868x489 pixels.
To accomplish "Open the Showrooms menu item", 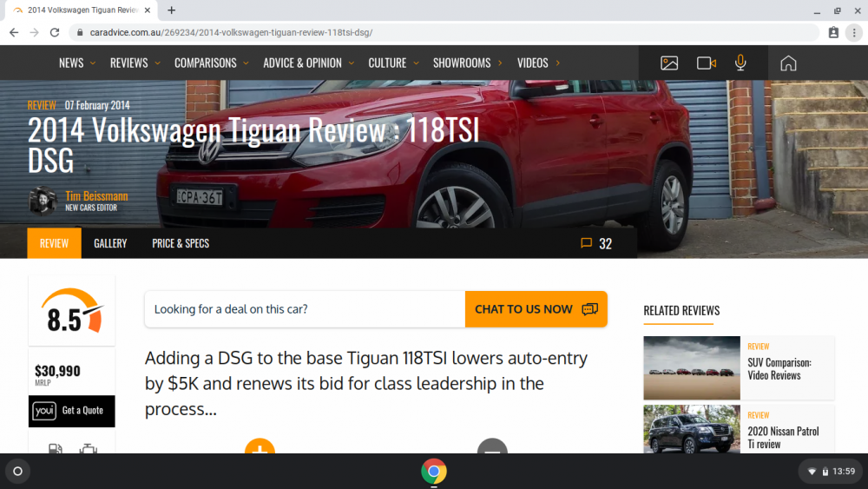I will coord(468,63).
